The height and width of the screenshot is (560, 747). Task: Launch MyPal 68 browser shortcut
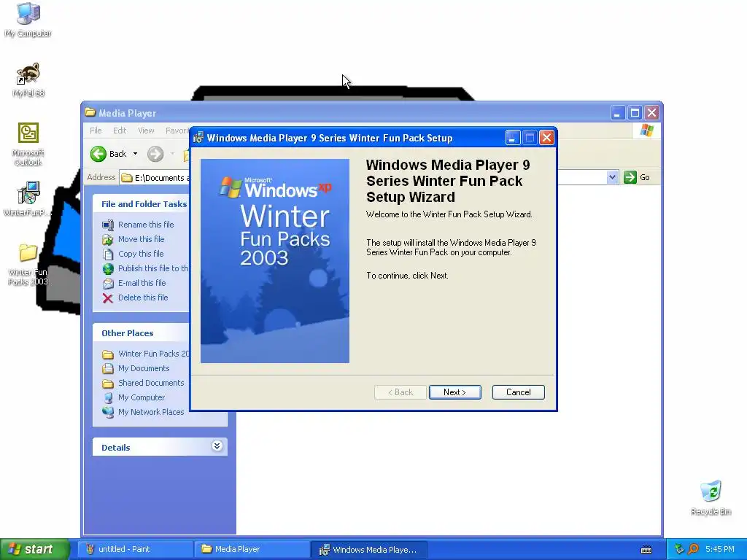[x=28, y=80]
